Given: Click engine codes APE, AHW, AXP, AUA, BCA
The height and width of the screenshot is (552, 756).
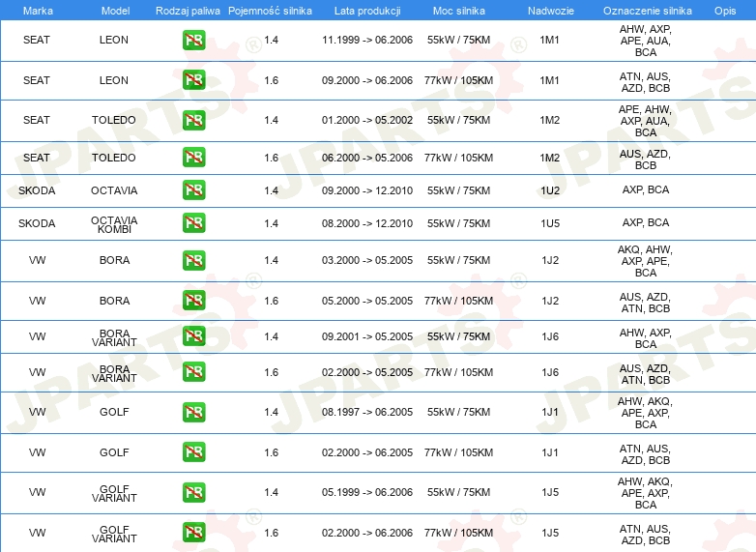Looking at the screenshot, I should tap(646, 121).
